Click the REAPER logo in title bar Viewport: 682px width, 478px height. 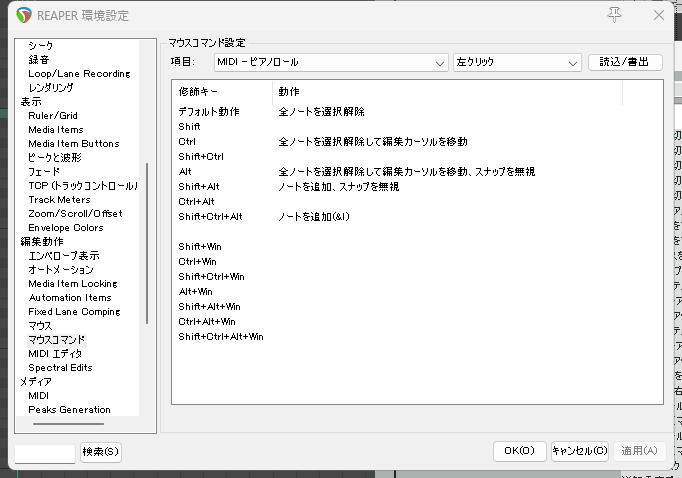click(x=24, y=15)
